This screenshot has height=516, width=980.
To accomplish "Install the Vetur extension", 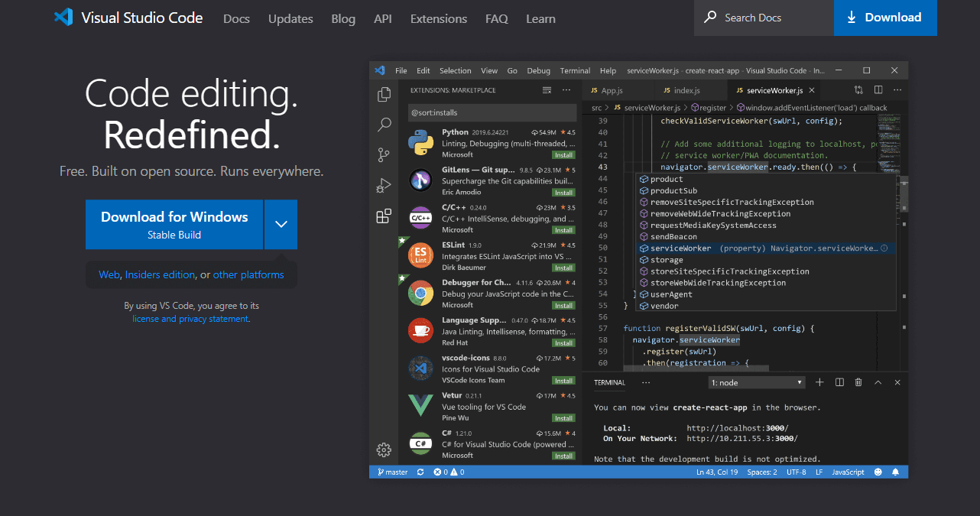I will [563, 418].
